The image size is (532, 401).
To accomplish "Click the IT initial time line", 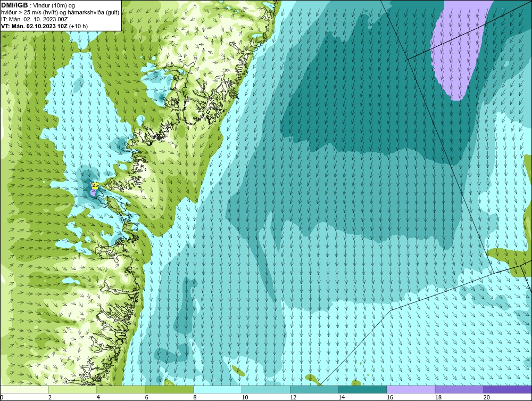I will pos(34,19).
